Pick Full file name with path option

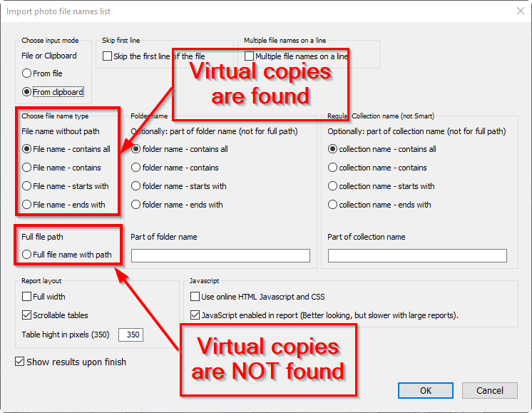pyautogui.click(x=27, y=255)
